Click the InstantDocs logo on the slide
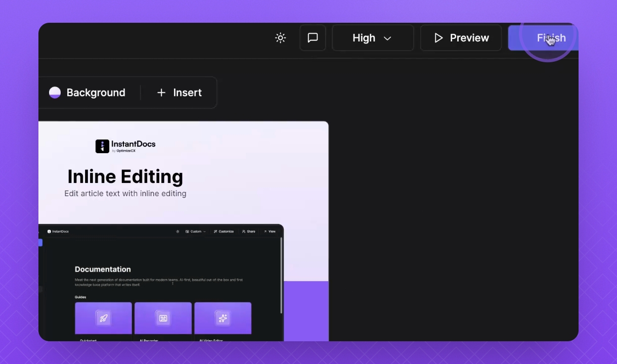Screen dimensions: 617x364 pyautogui.click(x=125, y=146)
